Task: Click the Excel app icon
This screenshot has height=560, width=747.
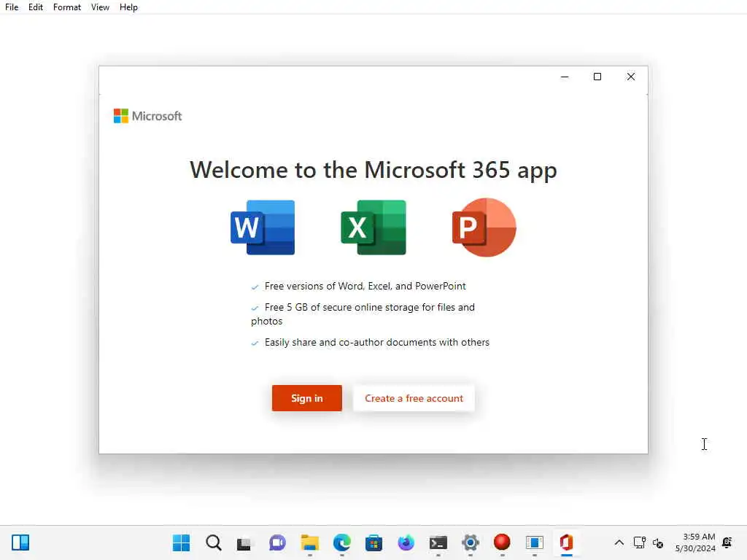Action: click(373, 227)
